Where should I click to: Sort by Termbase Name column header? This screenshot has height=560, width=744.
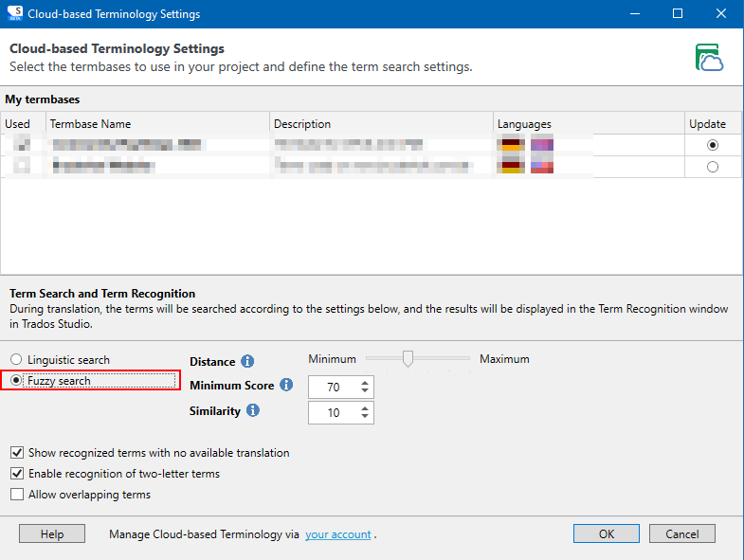[157, 123]
